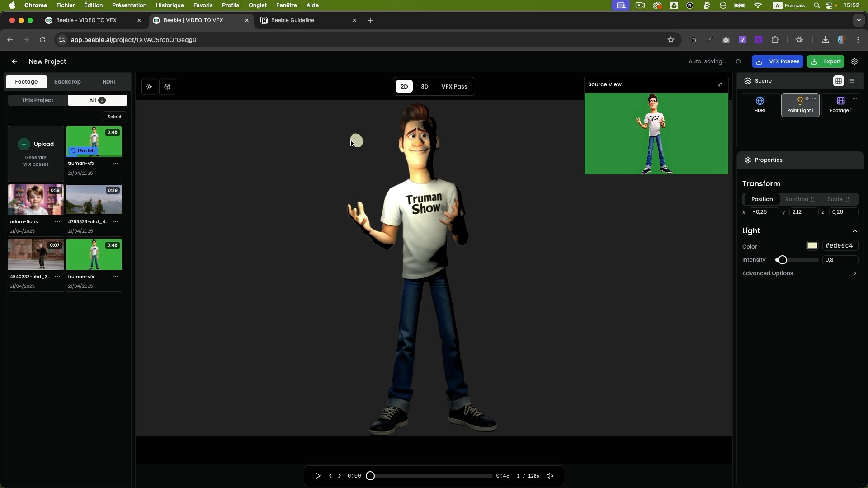Click the hex color input #edeec4
Viewport: 868px width, 488px height.
pyautogui.click(x=840, y=246)
